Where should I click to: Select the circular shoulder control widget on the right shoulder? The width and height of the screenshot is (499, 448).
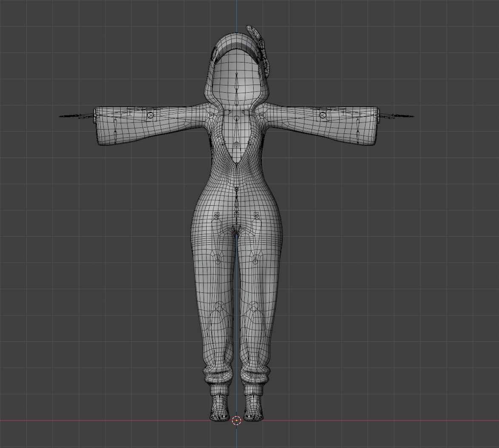pos(261,114)
